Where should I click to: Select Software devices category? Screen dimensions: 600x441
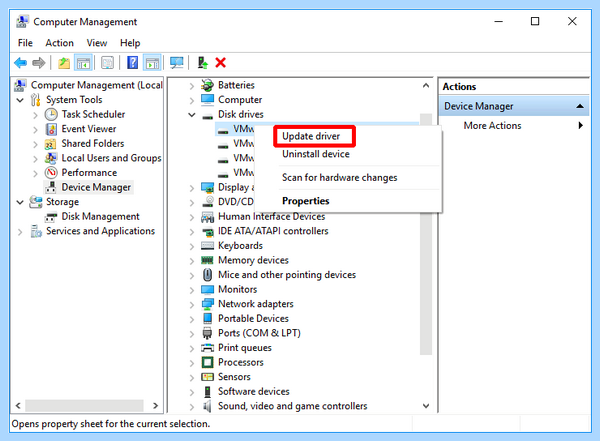click(253, 391)
